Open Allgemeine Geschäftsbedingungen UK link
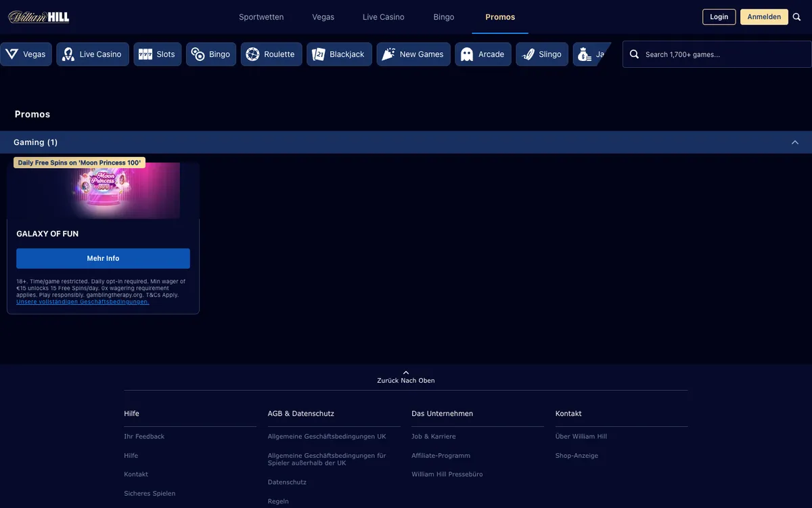The height and width of the screenshot is (508, 812). (327, 436)
